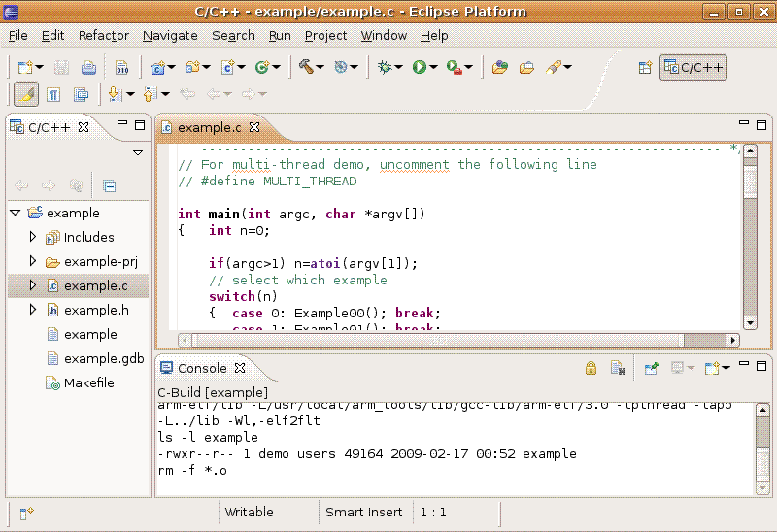777x532 pixels.
Task: Click the editor vertical scrollbar down arrow
Action: (x=750, y=323)
